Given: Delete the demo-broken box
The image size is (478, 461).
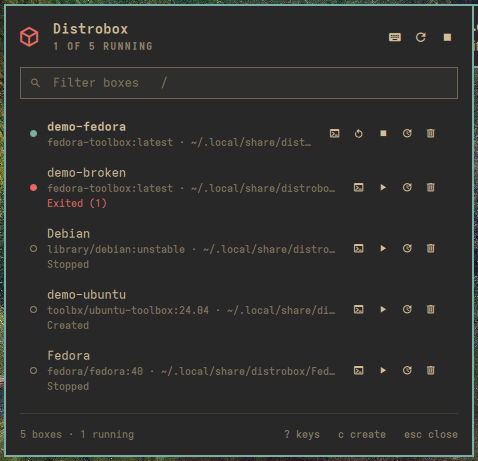Looking at the screenshot, I should [x=431, y=187].
